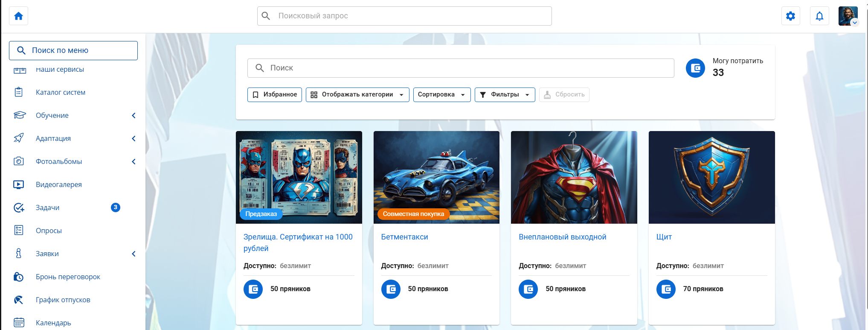Click the Календарь calendar icon
This screenshot has height=330, width=868.
point(19,323)
